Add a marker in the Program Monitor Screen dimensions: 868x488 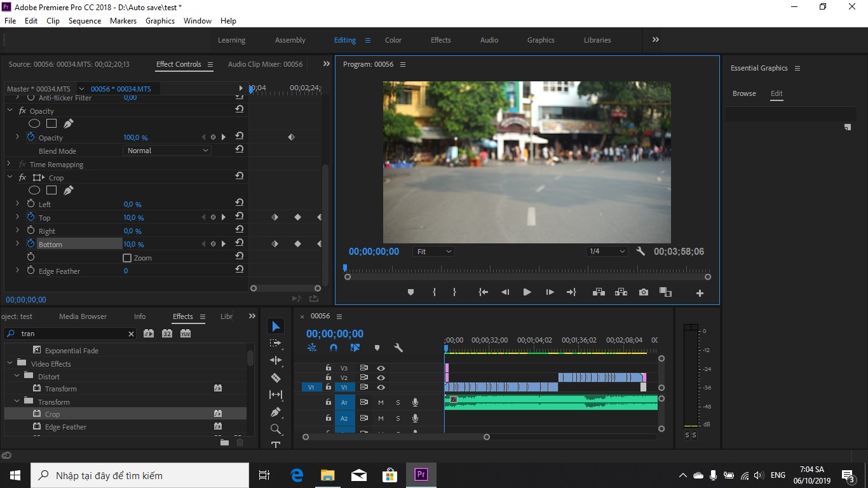pos(410,292)
